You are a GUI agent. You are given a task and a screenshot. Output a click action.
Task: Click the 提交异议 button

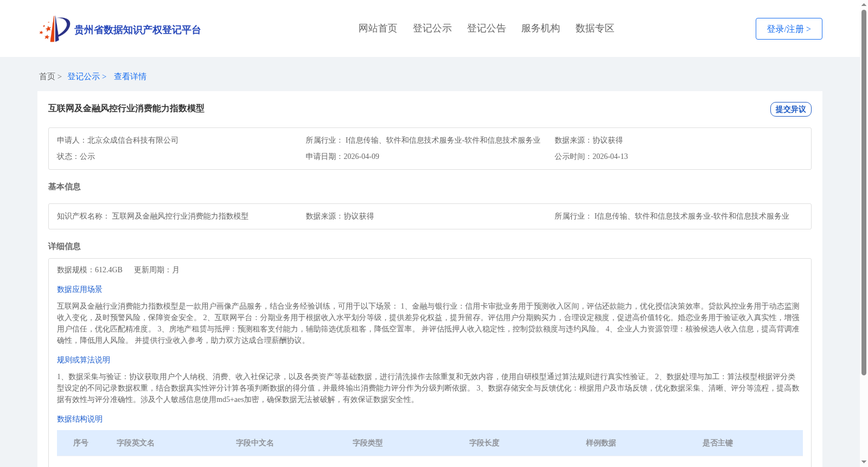790,109
